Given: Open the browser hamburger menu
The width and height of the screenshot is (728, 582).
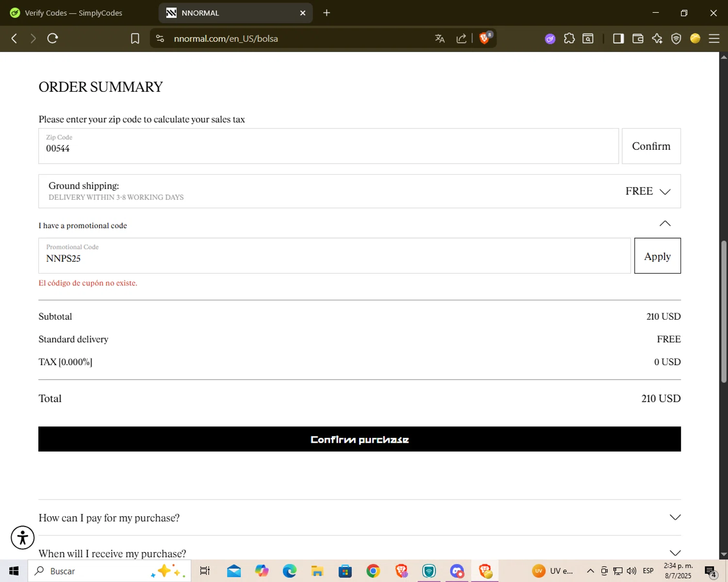Looking at the screenshot, I should pos(714,38).
